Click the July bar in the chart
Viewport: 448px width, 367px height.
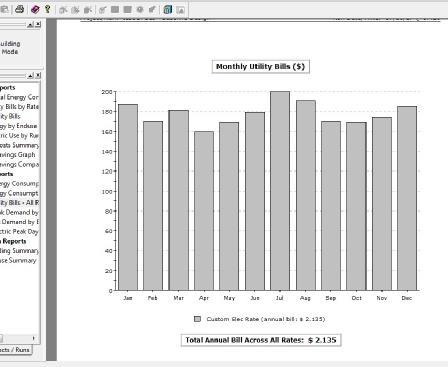(280, 191)
